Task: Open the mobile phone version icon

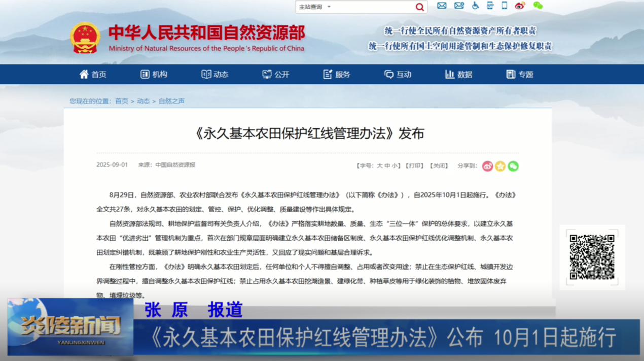Action: [505, 6]
